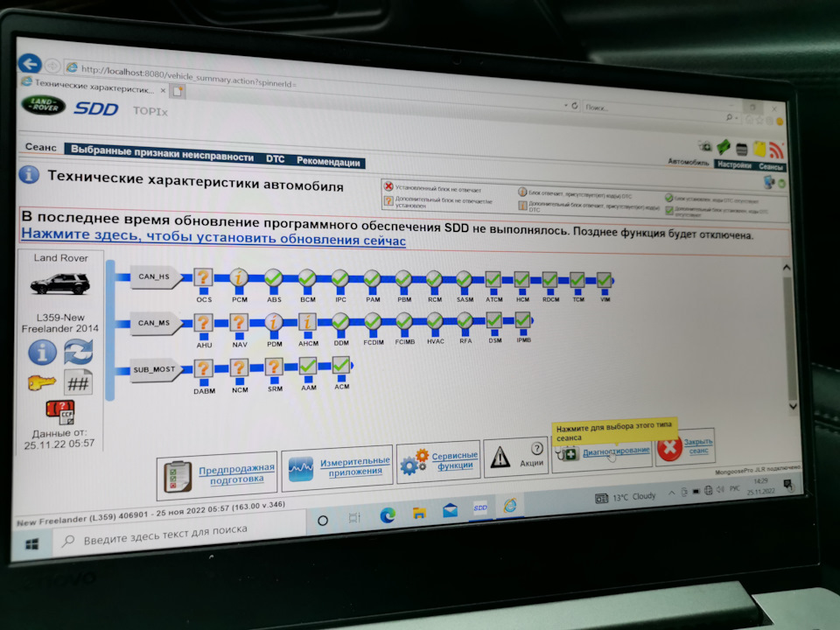Click the BCM module status icon

[x=307, y=278]
